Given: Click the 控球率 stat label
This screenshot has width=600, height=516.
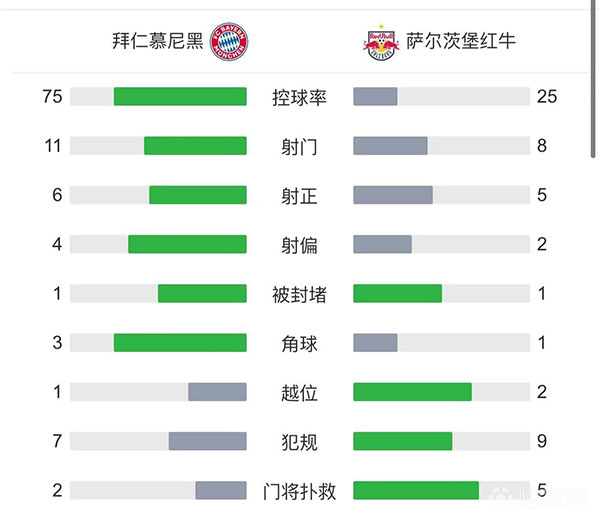Looking at the screenshot, I should click(300, 97).
